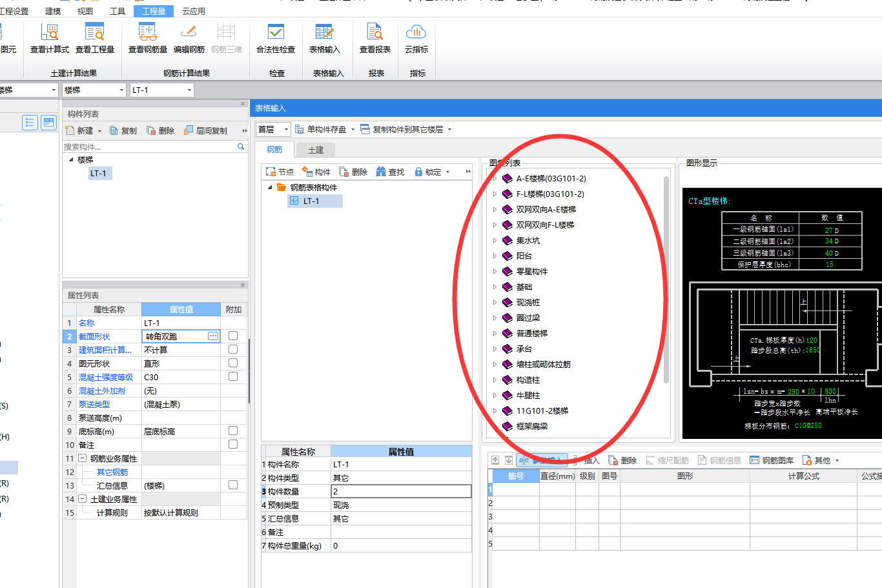Click the search magnifier in 搜索构件
The width and height of the screenshot is (882, 588).
pyautogui.click(x=241, y=147)
